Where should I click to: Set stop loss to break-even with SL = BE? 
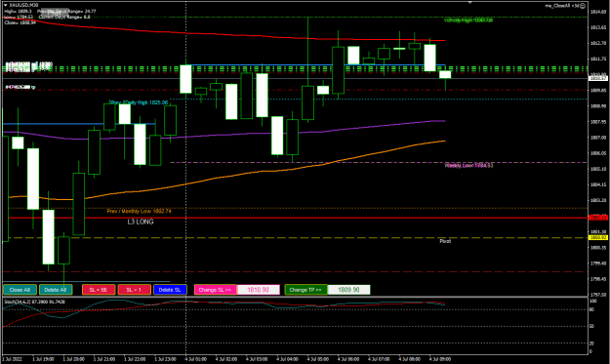point(99,290)
